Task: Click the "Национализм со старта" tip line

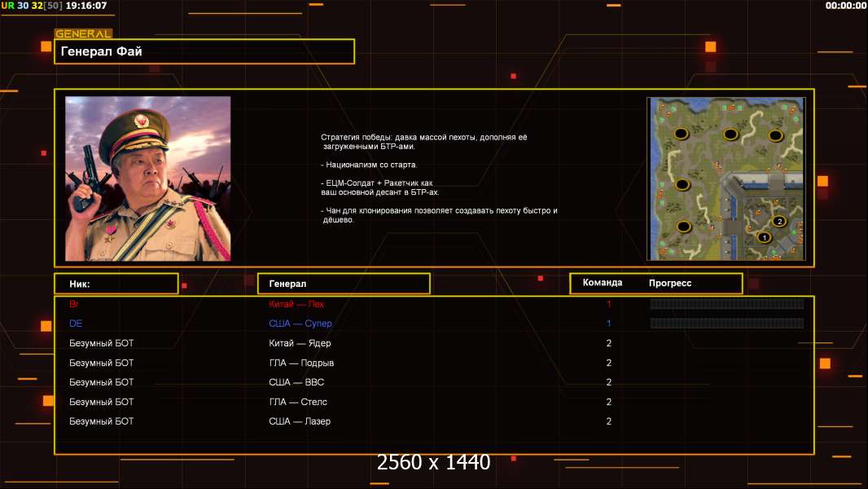Action: [369, 165]
